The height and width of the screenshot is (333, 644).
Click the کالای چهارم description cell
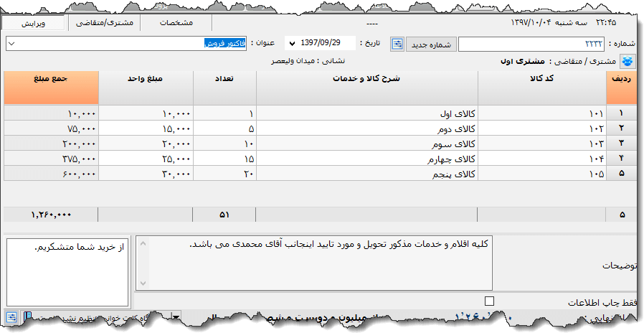(x=367, y=159)
